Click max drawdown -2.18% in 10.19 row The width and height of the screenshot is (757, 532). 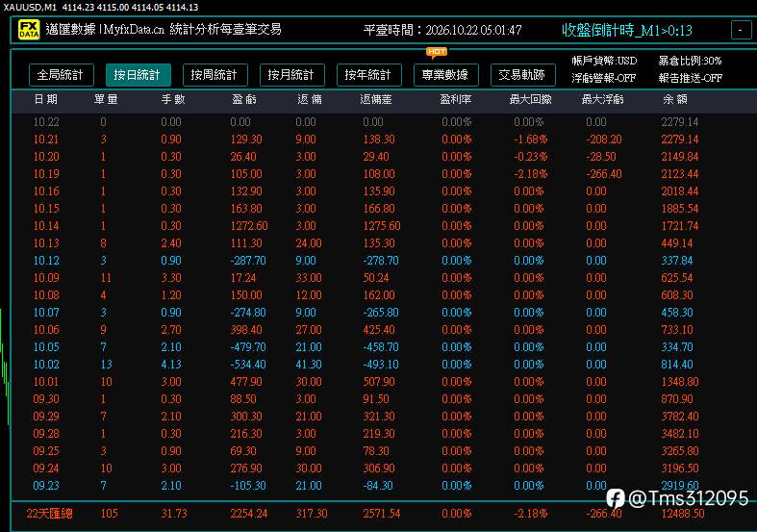(531, 174)
